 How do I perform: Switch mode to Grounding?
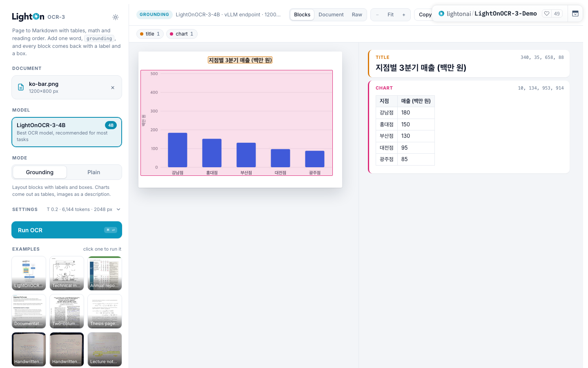pos(40,172)
